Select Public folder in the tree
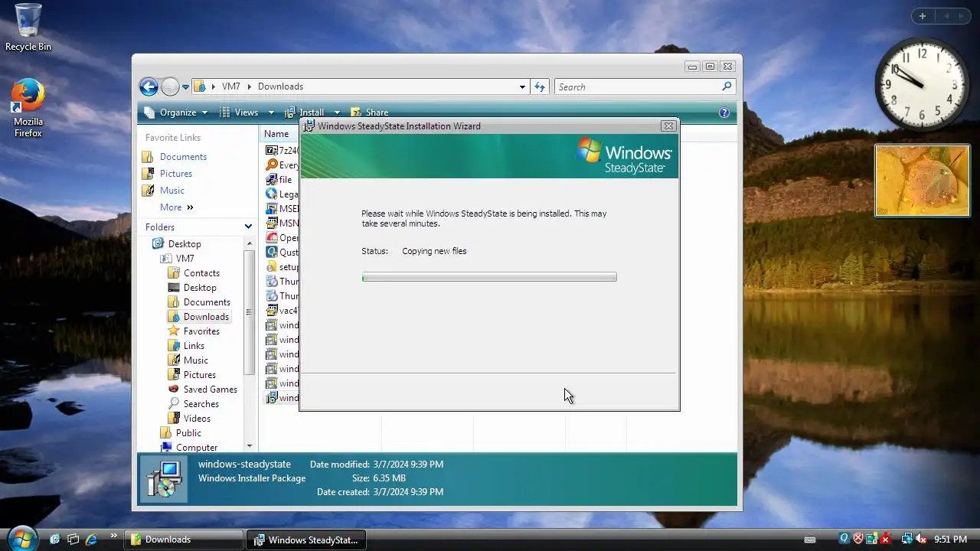Image resolution: width=980 pixels, height=551 pixels. (188, 433)
